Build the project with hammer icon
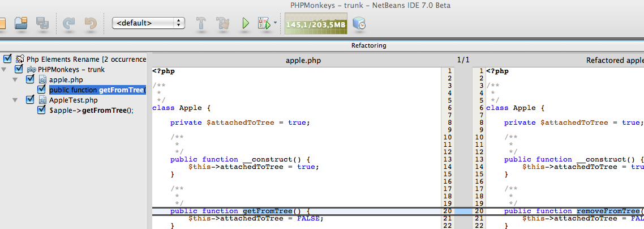Image resolution: width=644 pixels, height=229 pixels. [201, 23]
